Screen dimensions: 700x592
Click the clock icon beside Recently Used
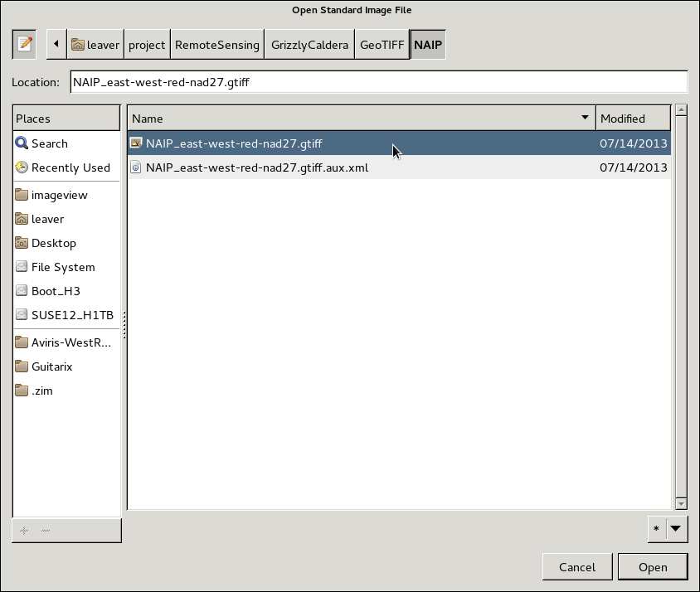[22, 167]
